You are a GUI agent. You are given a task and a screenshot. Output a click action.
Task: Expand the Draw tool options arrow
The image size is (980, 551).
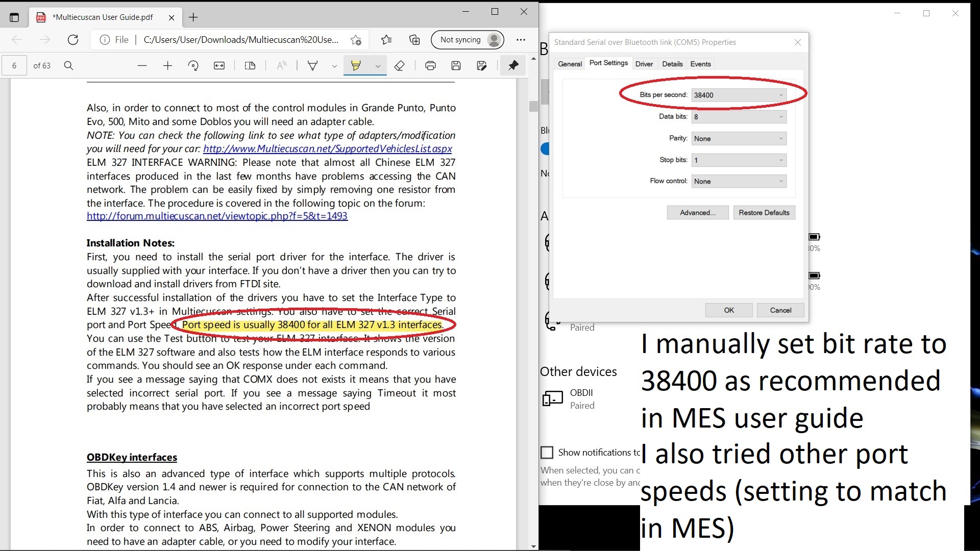(x=334, y=66)
